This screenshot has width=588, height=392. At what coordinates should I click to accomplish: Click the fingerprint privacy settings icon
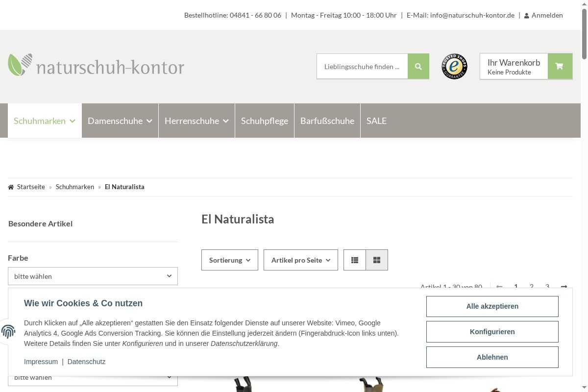coord(8,332)
